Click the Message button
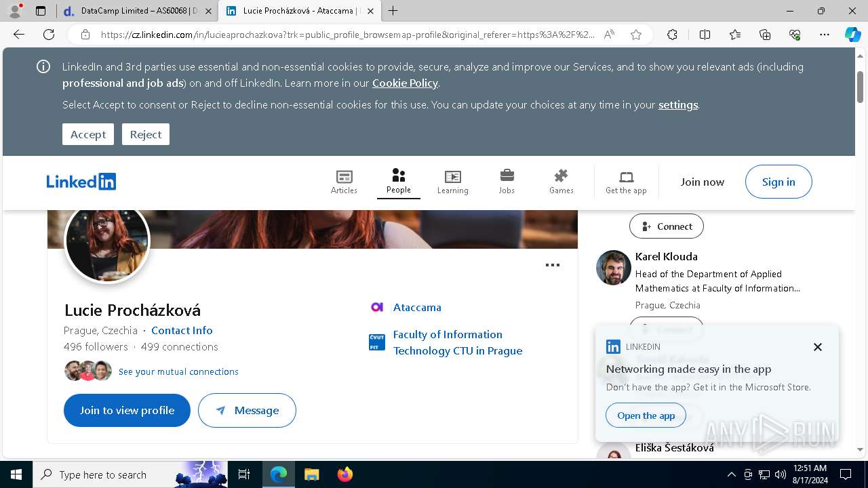The width and height of the screenshot is (868, 488). [247, 410]
